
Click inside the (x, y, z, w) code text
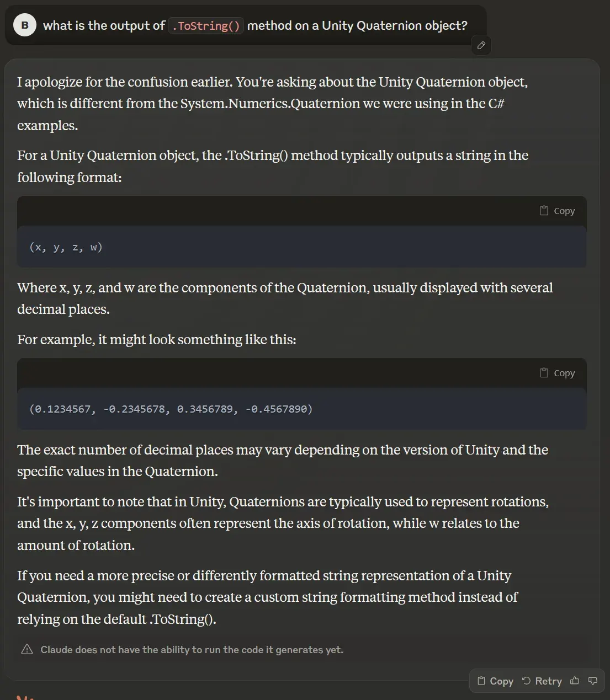pyautogui.click(x=66, y=247)
